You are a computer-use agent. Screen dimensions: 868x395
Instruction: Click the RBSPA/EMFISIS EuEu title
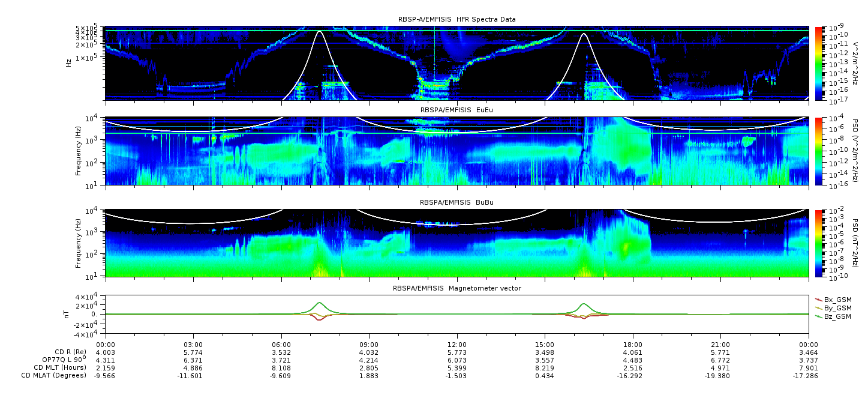click(x=457, y=110)
